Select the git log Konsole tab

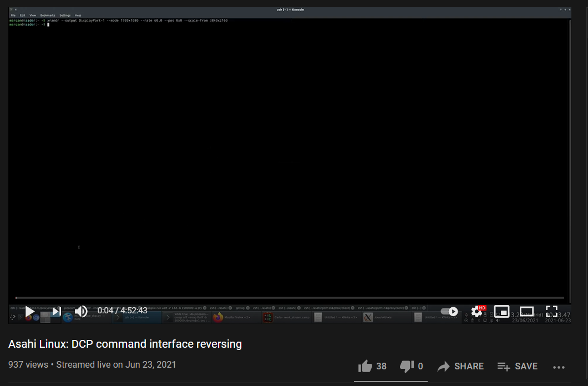coord(240,308)
